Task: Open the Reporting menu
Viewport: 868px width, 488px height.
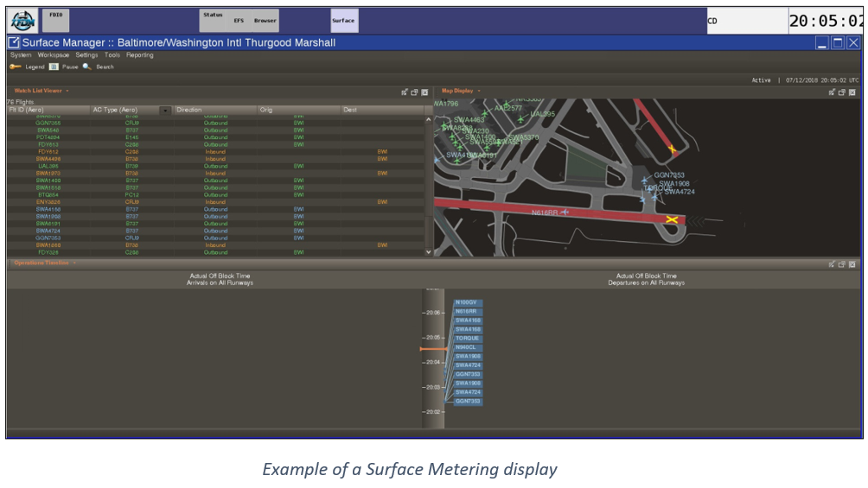Action: pyautogui.click(x=139, y=54)
